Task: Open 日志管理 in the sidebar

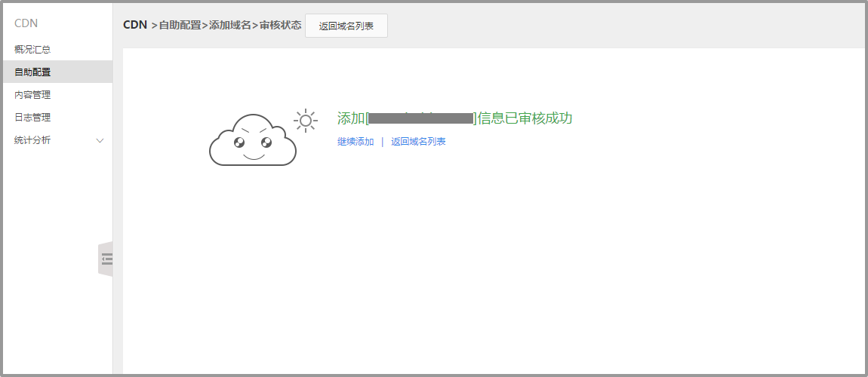Action: (32, 118)
